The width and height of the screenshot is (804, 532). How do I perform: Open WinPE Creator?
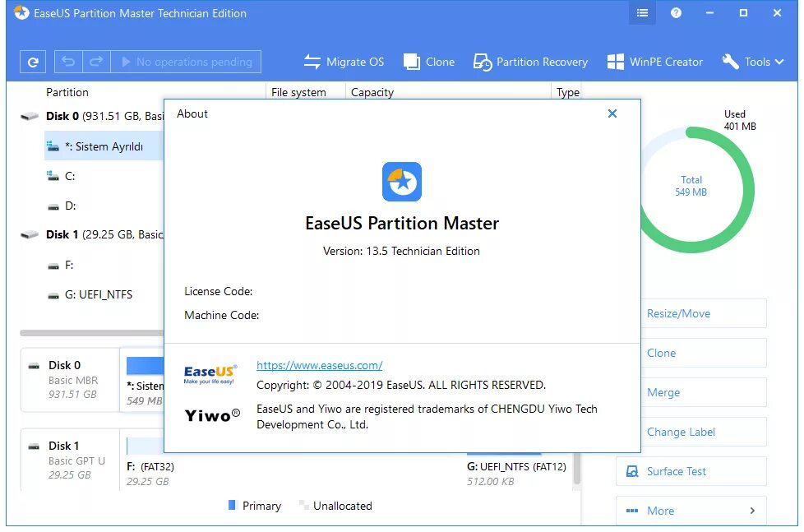(x=654, y=62)
